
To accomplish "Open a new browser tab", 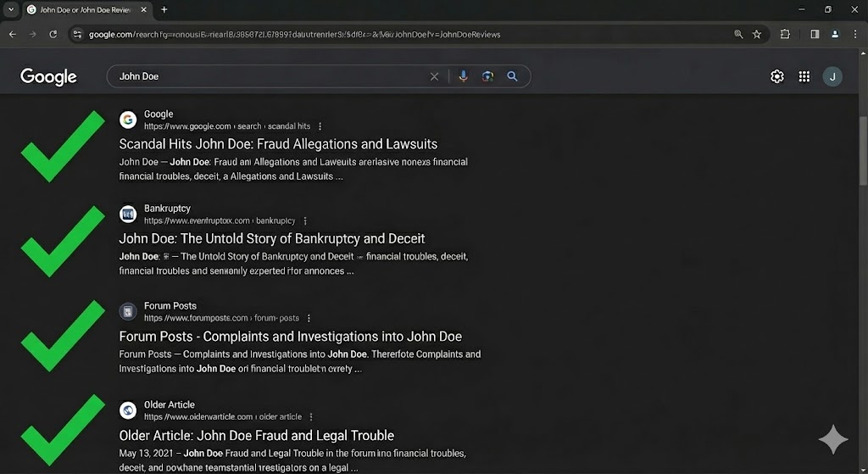I will click(x=164, y=9).
